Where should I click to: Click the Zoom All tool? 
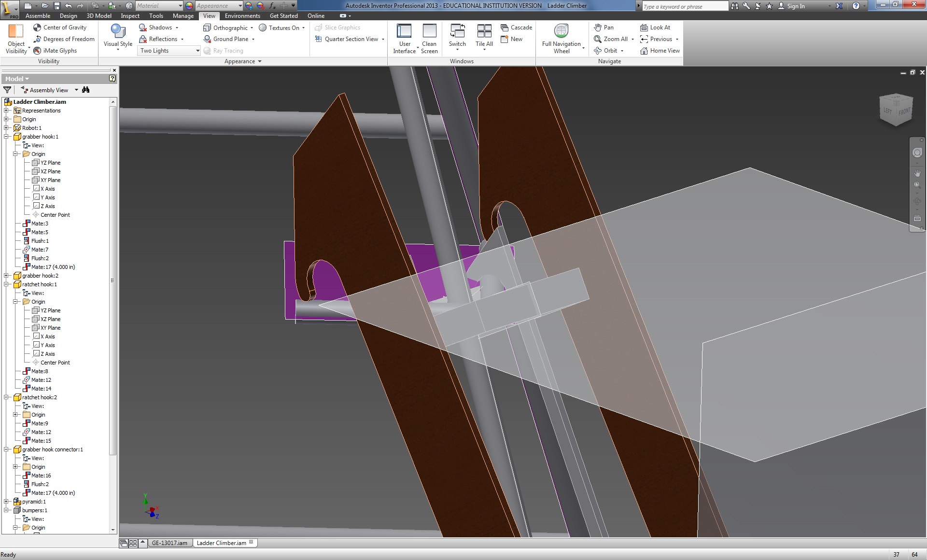tap(611, 39)
